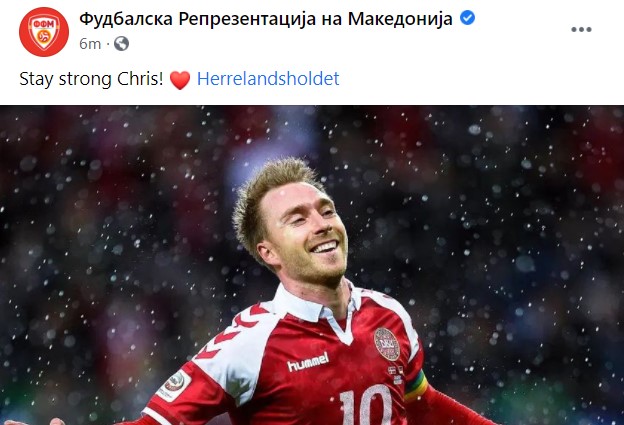Click the hummel logo on the jersey
Image resolution: width=624 pixels, height=425 pixels.
[308, 362]
